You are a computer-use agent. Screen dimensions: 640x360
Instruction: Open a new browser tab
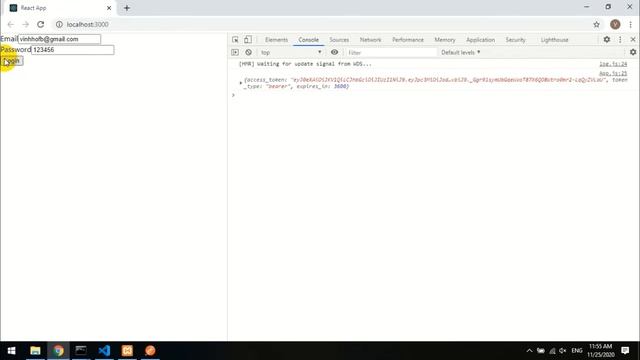127,8
